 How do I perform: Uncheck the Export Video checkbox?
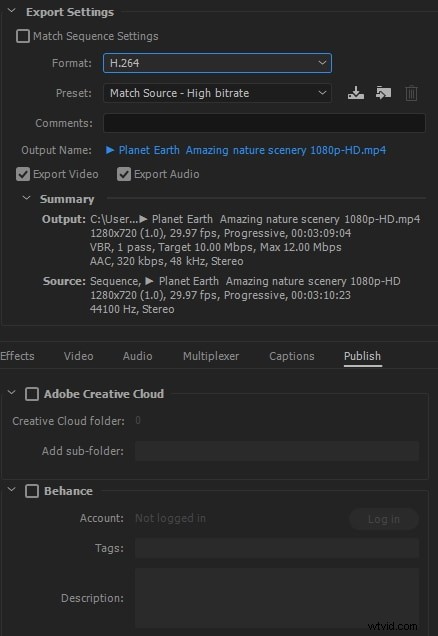pyautogui.click(x=23, y=174)
